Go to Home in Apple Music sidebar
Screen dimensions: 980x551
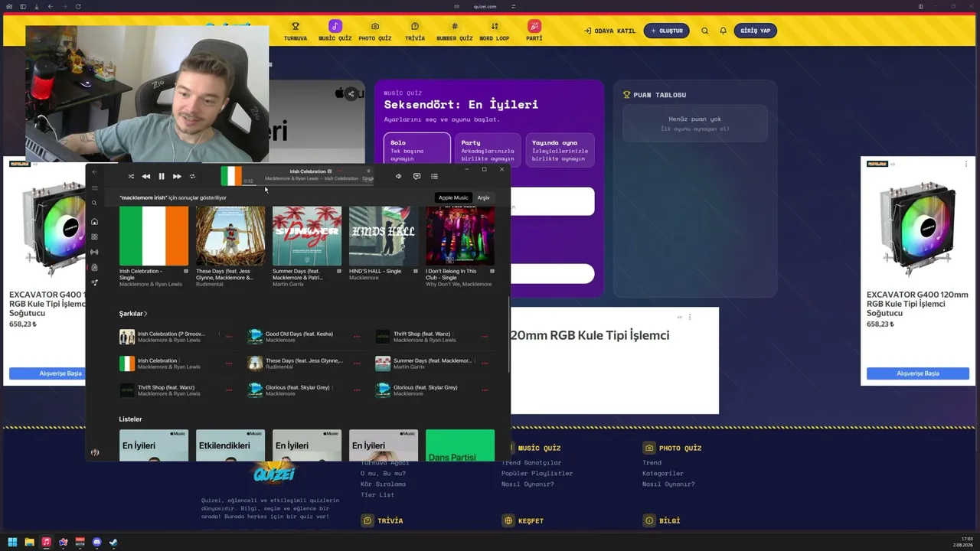coord(95,222)
